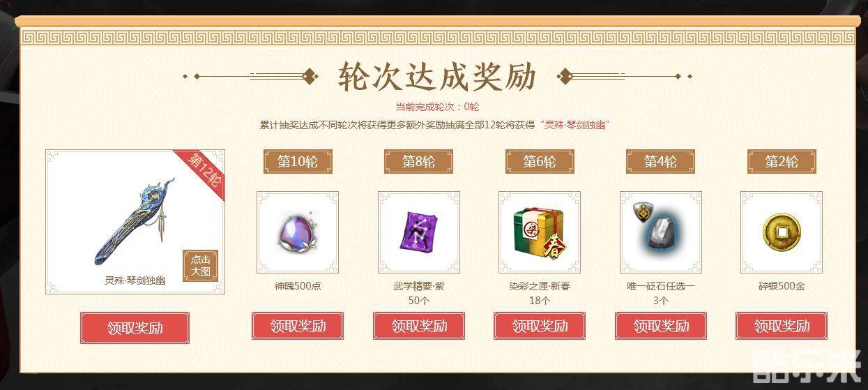Claim reward under 灵殊·琴剑独幽

tap(135, 328)
